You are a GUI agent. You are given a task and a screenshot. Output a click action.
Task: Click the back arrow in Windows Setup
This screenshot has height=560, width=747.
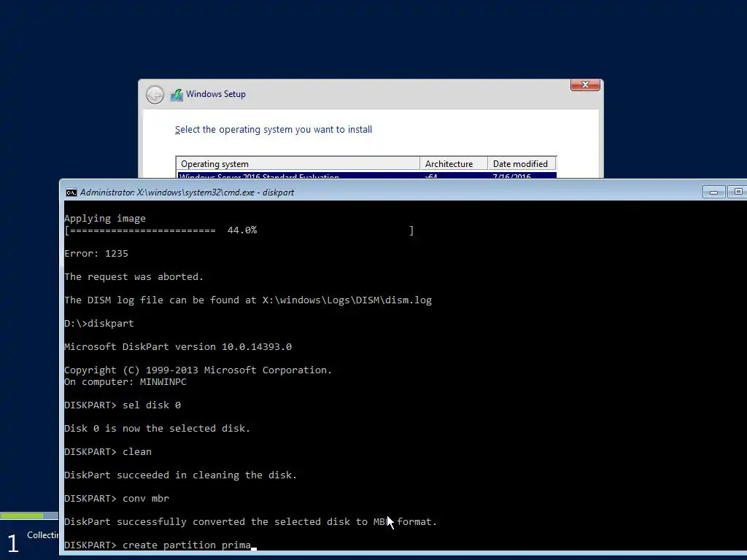pos(155,95)
